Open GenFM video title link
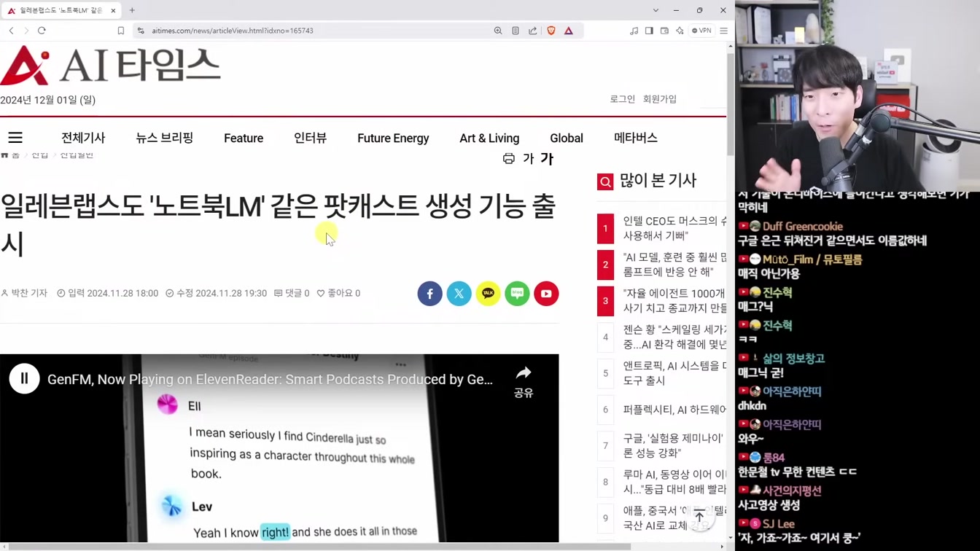 [x=270, y=379]
